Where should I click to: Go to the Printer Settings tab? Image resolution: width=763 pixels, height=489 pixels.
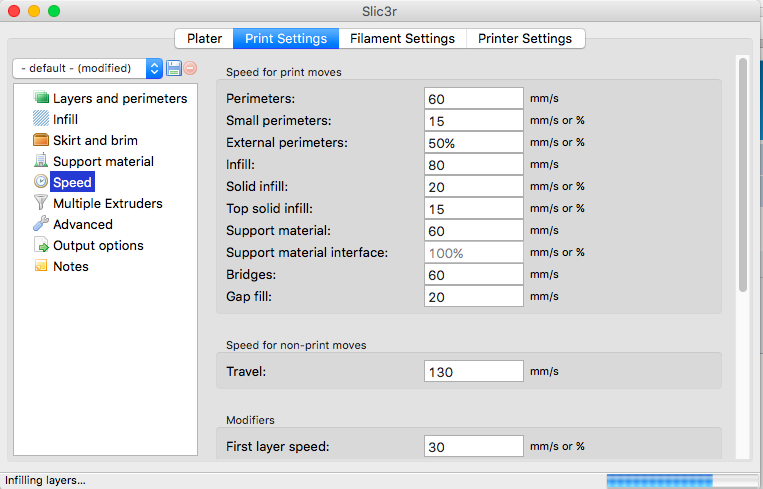coord(525,38)
